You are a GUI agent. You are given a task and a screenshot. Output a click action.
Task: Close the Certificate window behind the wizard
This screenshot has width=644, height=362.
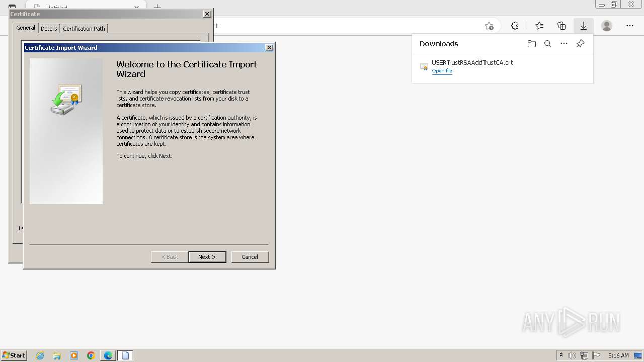(207, 14)
